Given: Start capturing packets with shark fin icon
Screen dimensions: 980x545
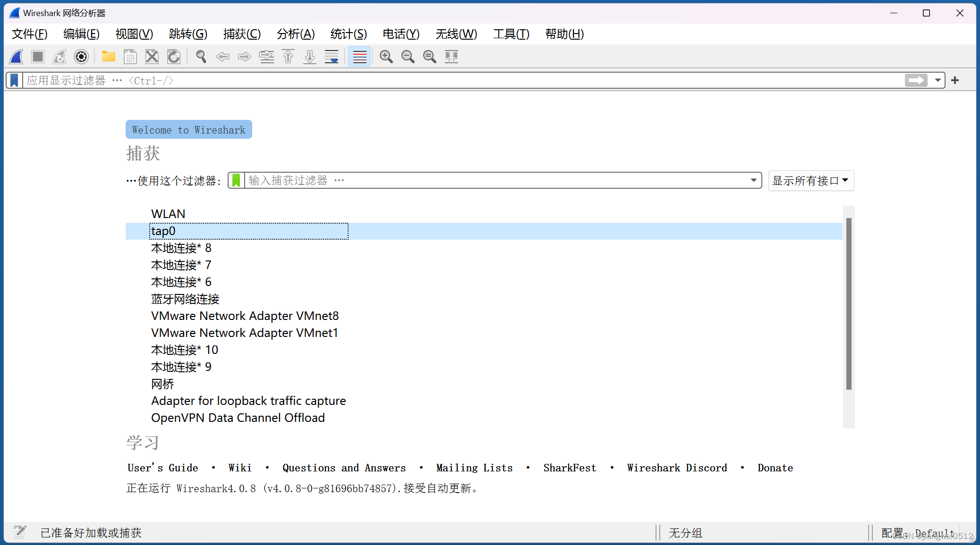Looking at the screenshot, I should 17,57.
